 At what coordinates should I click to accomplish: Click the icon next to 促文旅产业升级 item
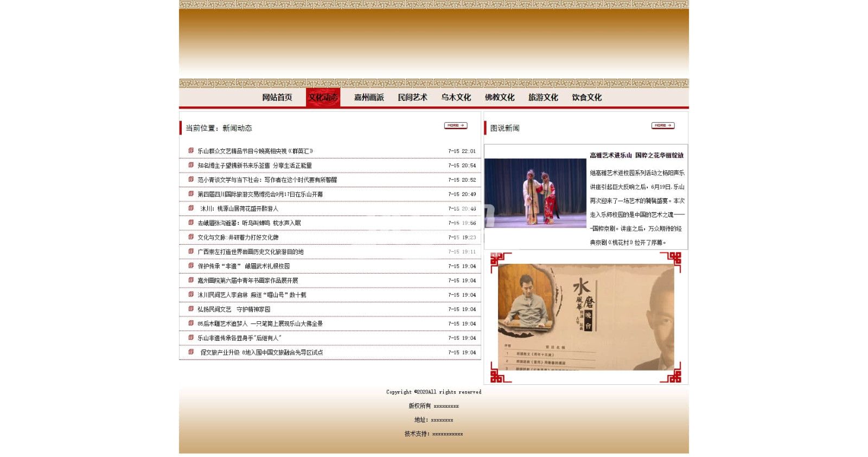click(191, 352)
